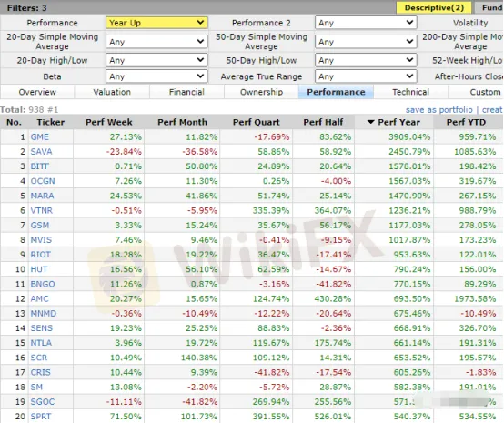The width and height of the screenshot is (504, 423).
Task: Open the CRIS ticker link
Action: [x=41, y=373]
